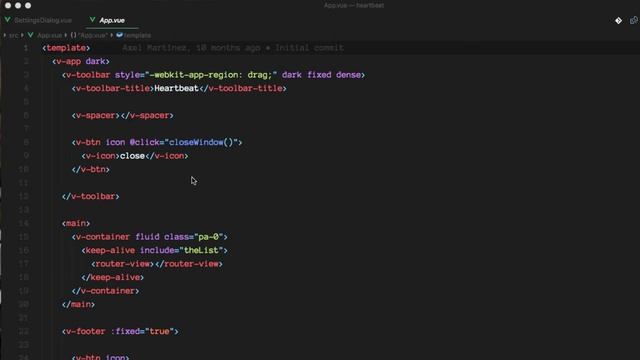Click the <v-spacer></v-spacer> line
Image resolution: width=640 pixels, height=360 pixels.
coord(122,116)
